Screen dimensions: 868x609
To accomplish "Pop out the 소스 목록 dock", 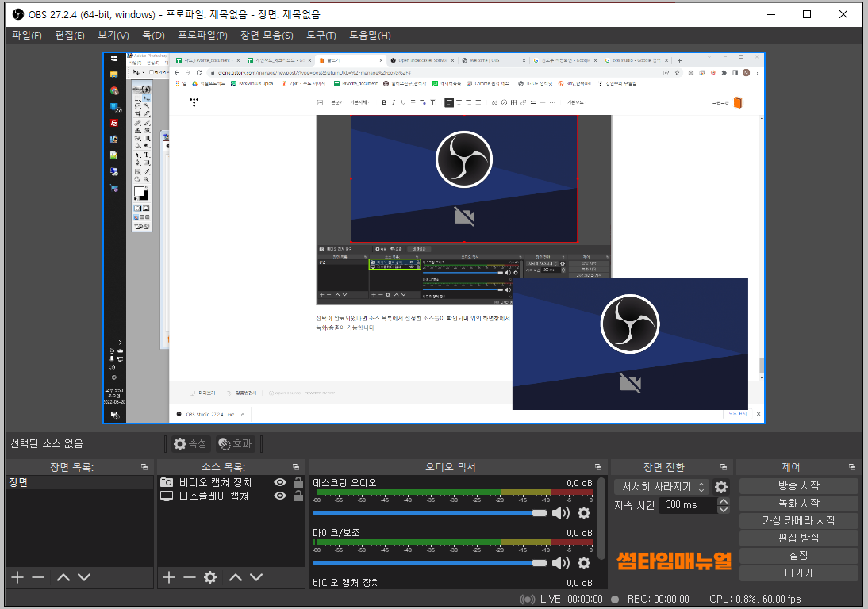I will [296, 467].
